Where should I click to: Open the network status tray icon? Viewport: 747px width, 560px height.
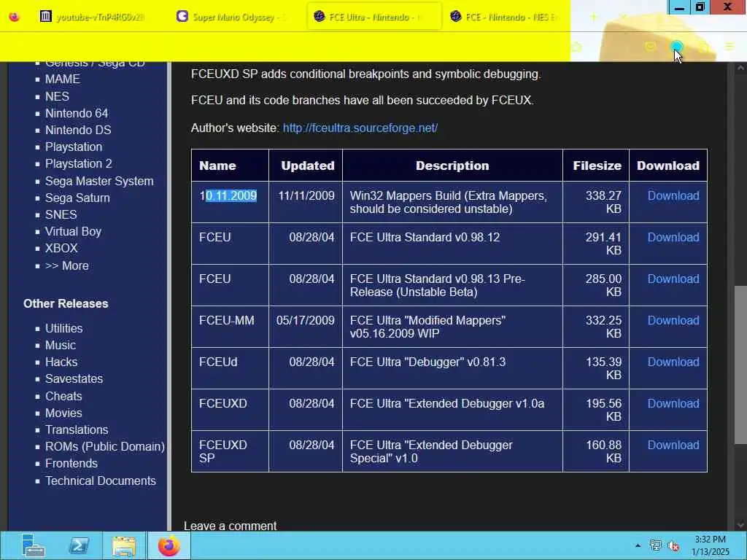pyautogui.click(x=656, y=545)
